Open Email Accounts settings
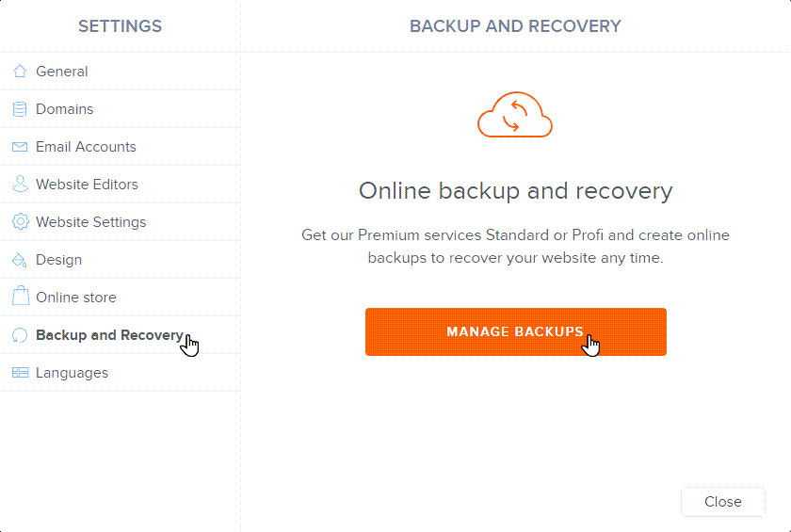 pos(86,147)
